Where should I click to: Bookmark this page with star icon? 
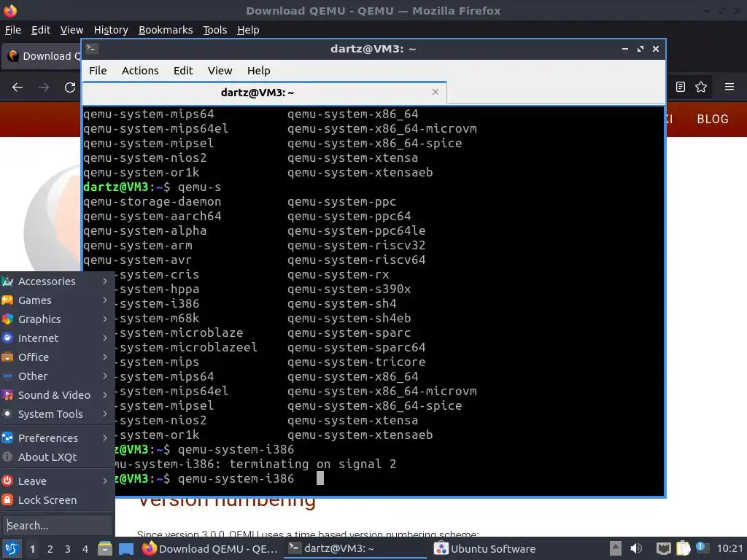[701, 87]
